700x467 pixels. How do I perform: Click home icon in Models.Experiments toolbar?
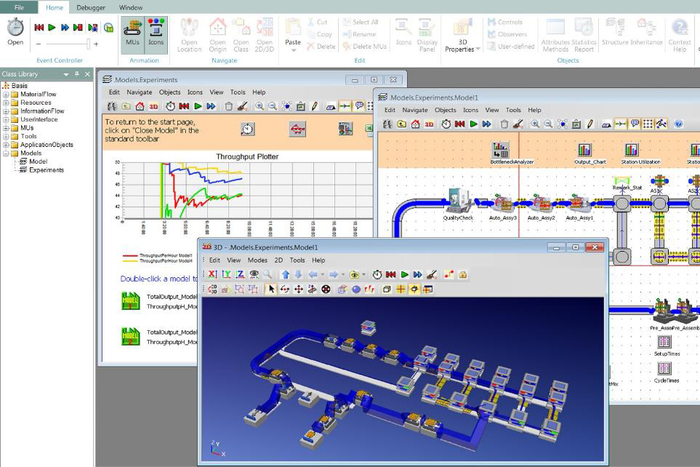140,106
